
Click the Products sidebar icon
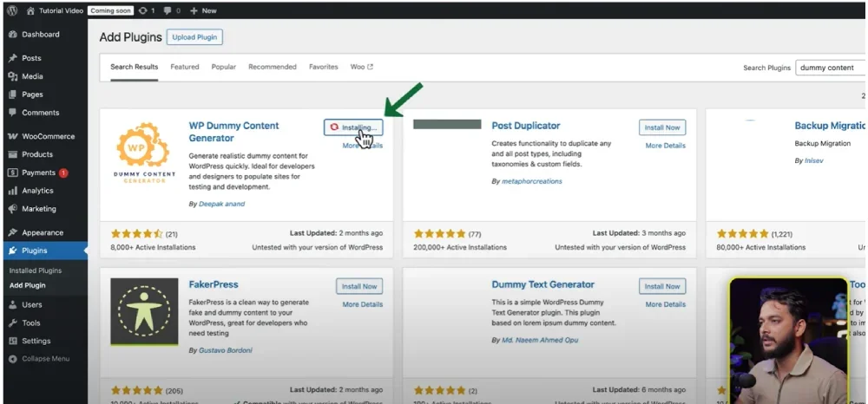click(x=13, y=154)
